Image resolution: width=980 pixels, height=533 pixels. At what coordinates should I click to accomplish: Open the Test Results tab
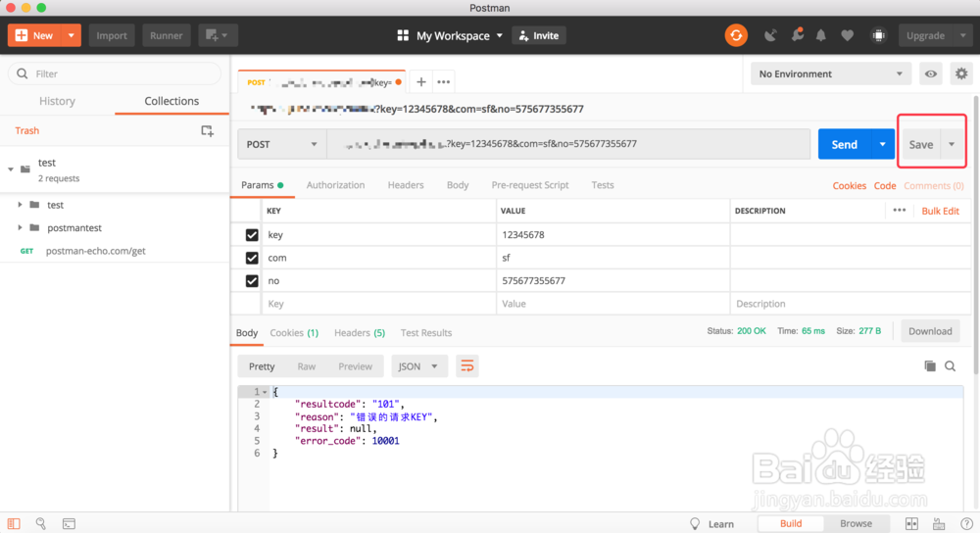click(x=426, y=332)
